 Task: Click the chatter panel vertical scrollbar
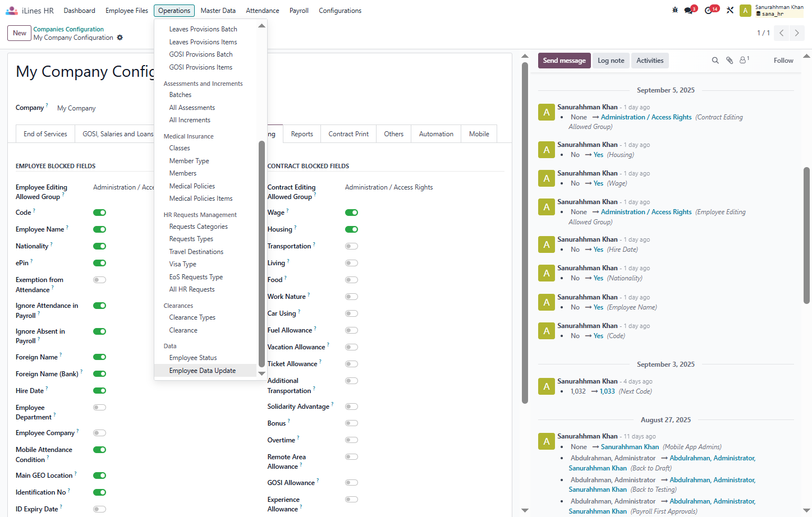point(806,236)
